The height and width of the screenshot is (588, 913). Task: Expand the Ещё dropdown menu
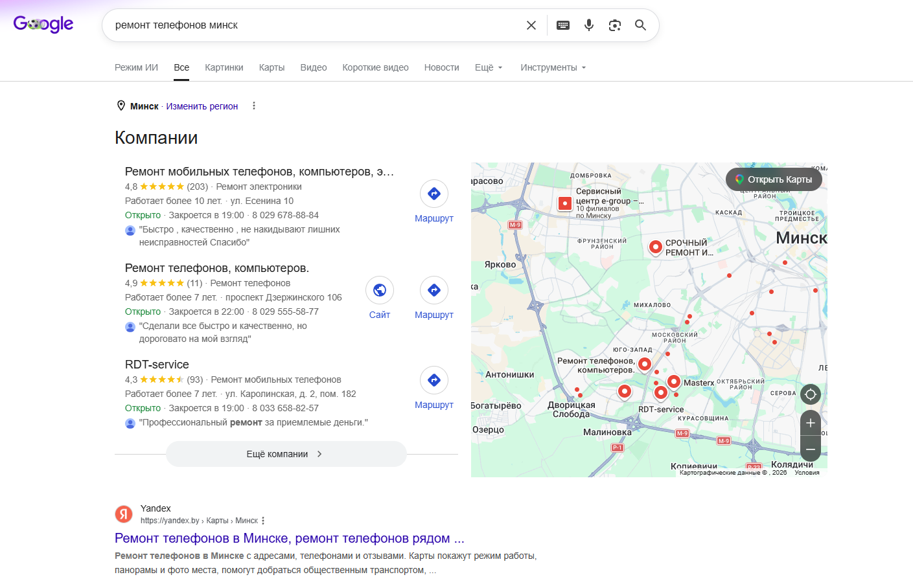tap(489, 67)
